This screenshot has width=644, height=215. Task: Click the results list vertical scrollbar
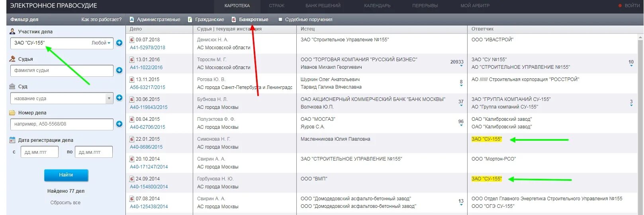pyautogui.click(x=640, y=124)
